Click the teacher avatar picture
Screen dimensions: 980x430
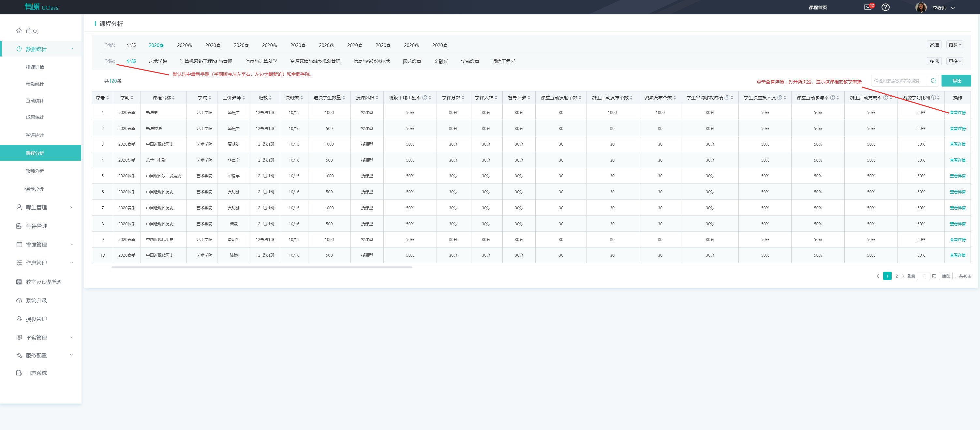click(921, 7)
